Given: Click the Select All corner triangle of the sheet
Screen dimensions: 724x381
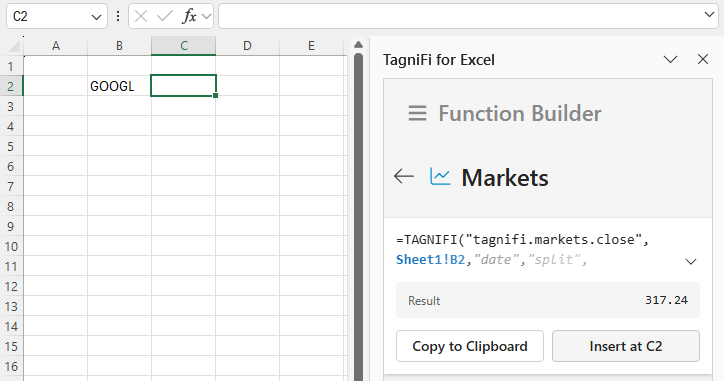Looking at the screenshot, I should tap(14, 46).
